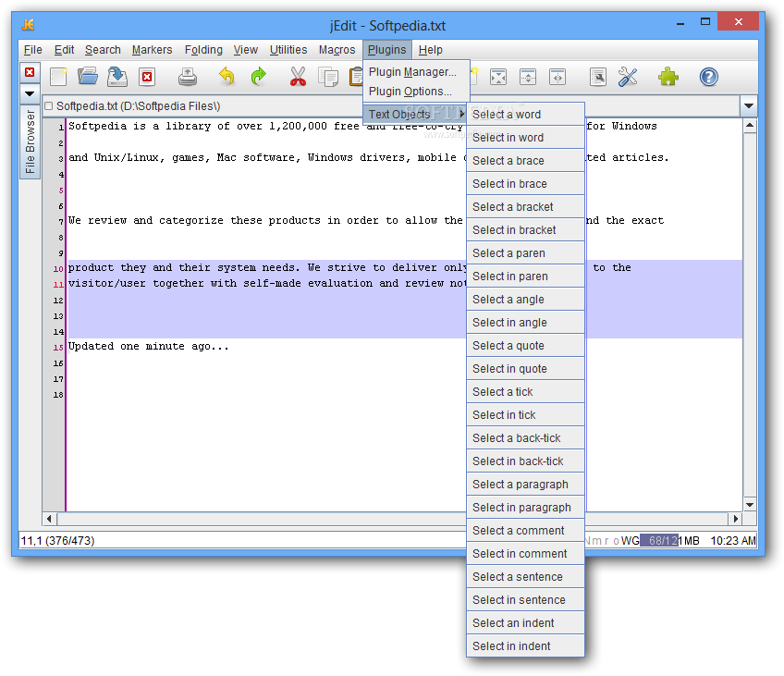
Task: Open Plugin Manager via green puzzle piece icon
Action: (668, 77)
